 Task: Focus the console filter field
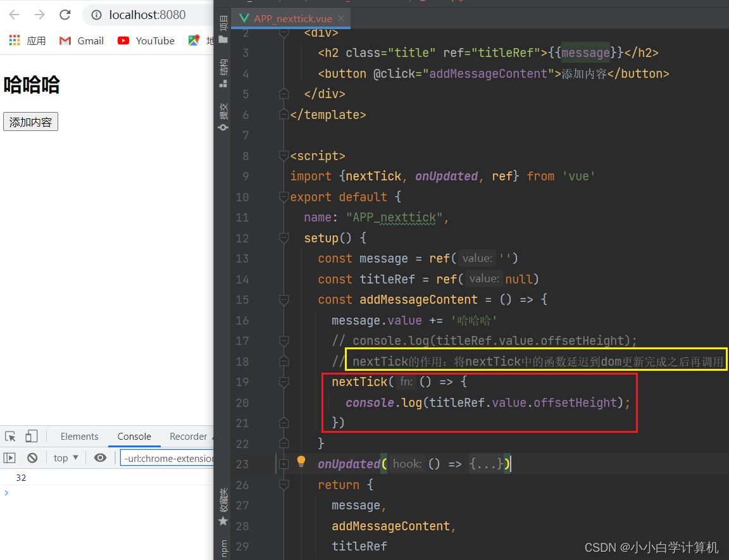click(x=167, y=458)
